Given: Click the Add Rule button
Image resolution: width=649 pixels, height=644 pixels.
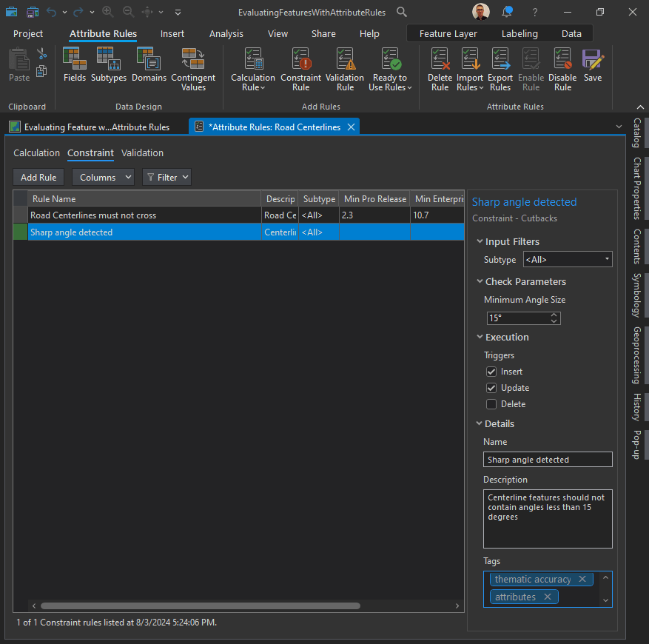Looking at the screenshot, I should click(x=38, y=178).
